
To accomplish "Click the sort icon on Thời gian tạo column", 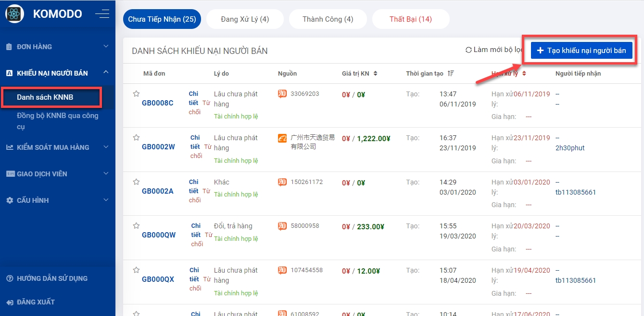I will [451, 74].
